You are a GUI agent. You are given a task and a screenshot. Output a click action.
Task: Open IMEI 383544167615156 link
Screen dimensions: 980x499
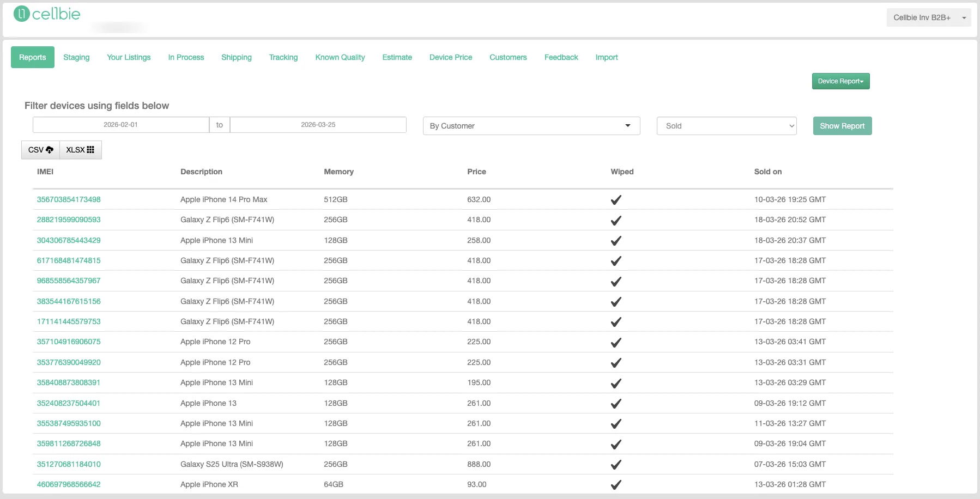pyautogui.click(x=69, y=301)
